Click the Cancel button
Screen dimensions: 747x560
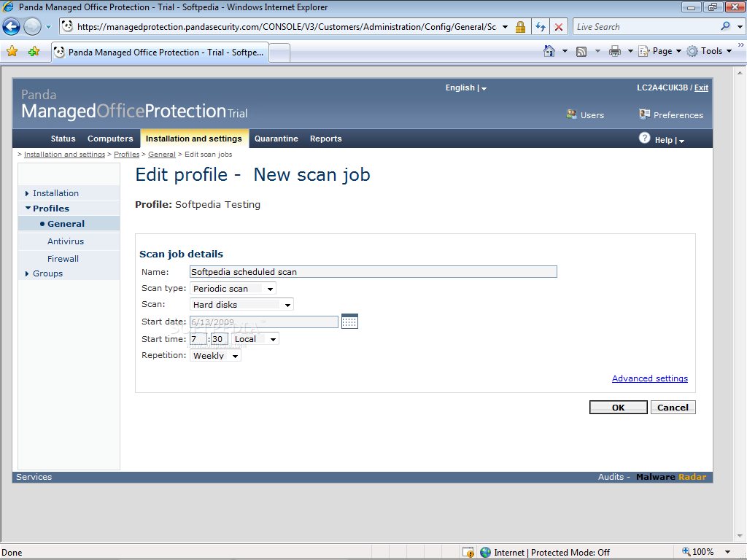point(673,408)
